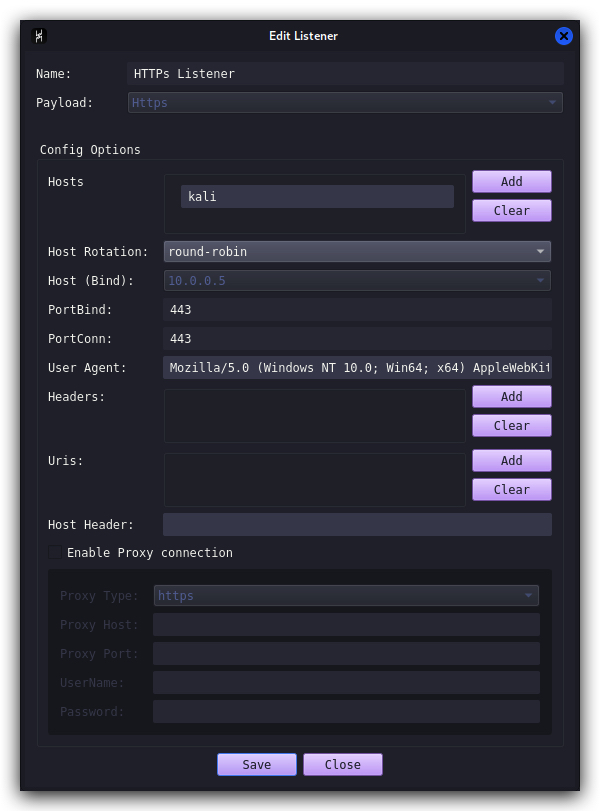
Task: Close the Edit Listener dialog with X
Action: [563, 36]
